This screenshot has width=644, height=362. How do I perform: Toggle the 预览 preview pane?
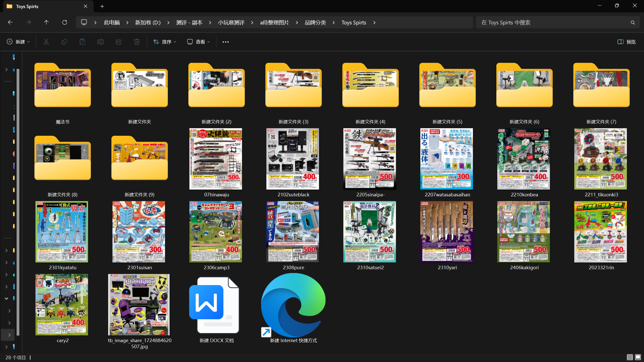point(626,42)
